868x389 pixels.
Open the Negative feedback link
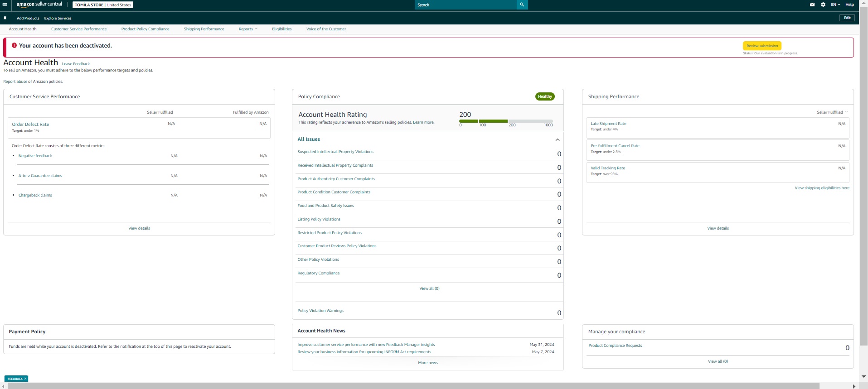(x=35, y=156)
